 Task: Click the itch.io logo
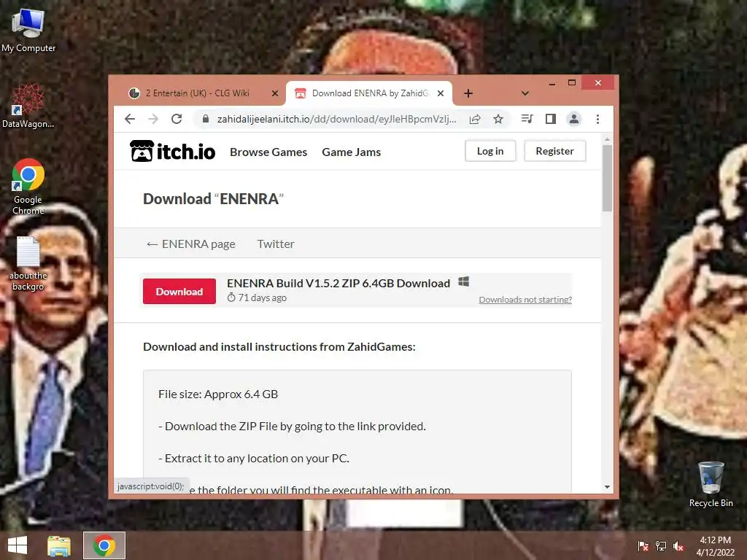tap(172, 152)
